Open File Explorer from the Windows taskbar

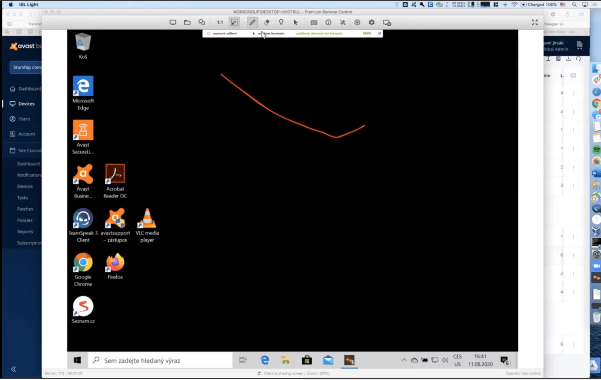(286, 360)
